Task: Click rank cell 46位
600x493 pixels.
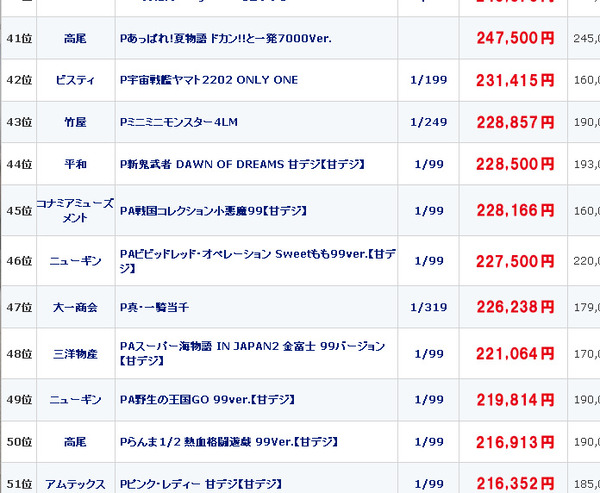Action: pyautogui.click(x=19, y=261)
